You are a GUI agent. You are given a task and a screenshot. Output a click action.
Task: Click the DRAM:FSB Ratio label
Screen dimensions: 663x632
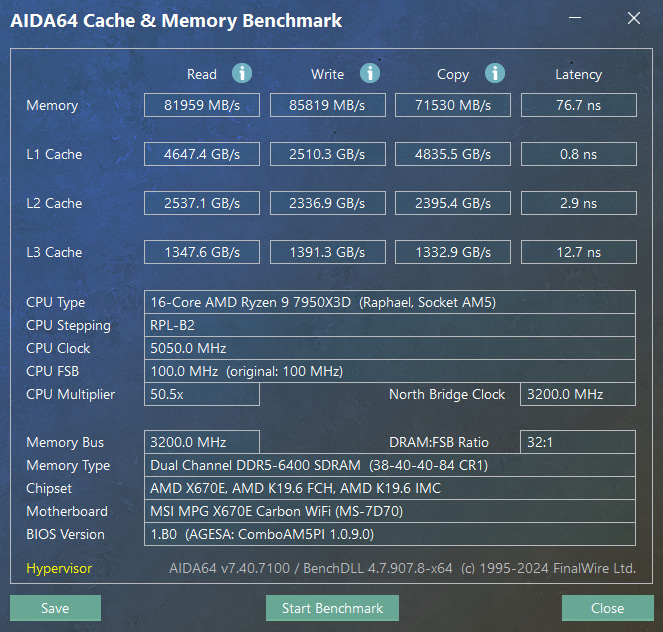[x=439, y=442]
